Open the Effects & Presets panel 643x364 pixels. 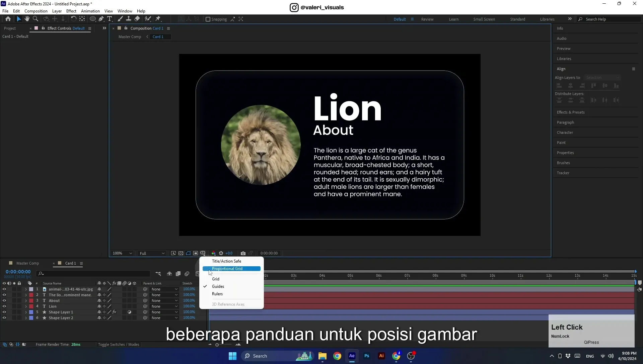pyautogui.click(x=571, y=112)
